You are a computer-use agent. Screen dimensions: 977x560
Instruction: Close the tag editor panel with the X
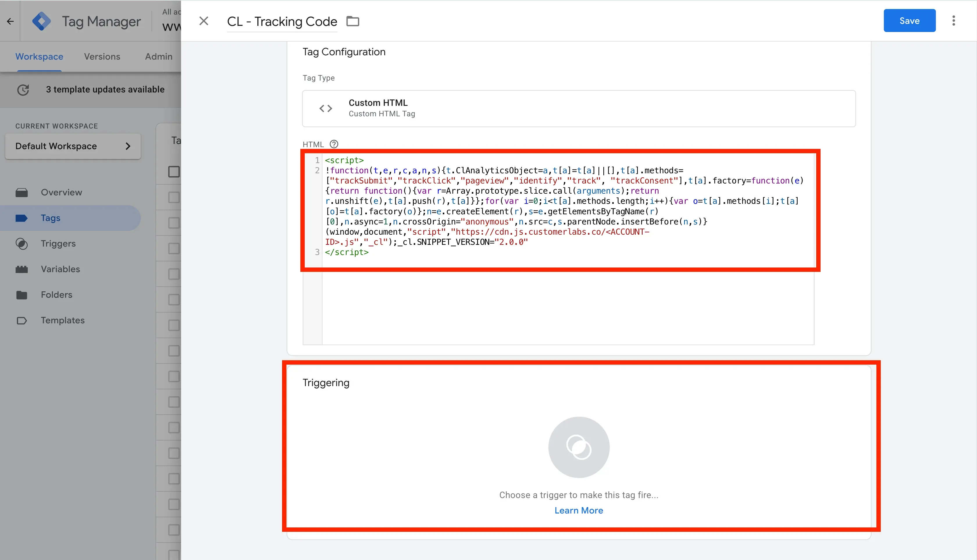(204, 21)
